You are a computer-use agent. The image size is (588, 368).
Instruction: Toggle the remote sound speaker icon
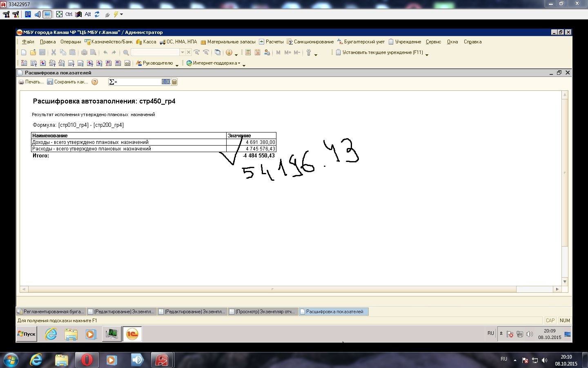click(x=38, y=14)
